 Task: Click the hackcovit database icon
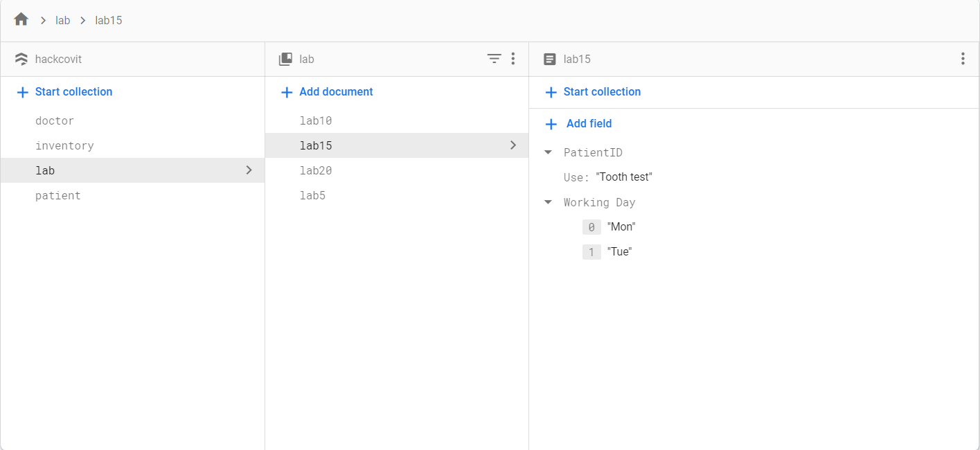click(21, 59)
